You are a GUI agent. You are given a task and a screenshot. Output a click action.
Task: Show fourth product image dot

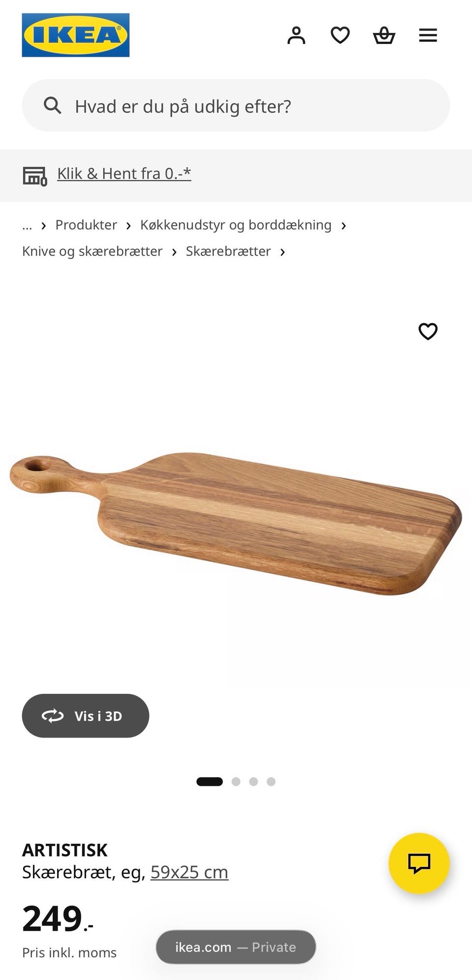tap(271, 781)
